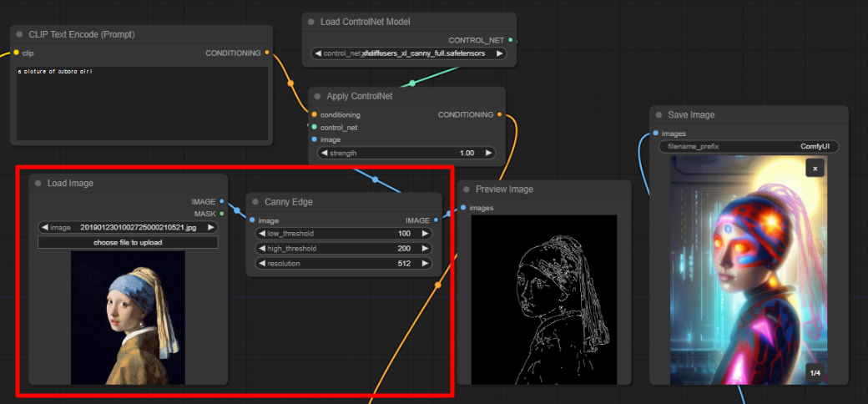Click the generated cyborg girl output image

tap(749, 270)
